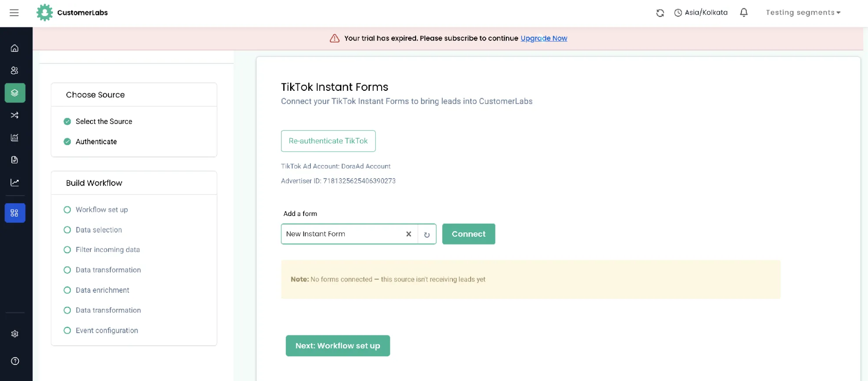The height and width of the screenshot is (381, 868).
Task: Click Re-authenticate TikTok button
Action: click(x=328, y=141)
